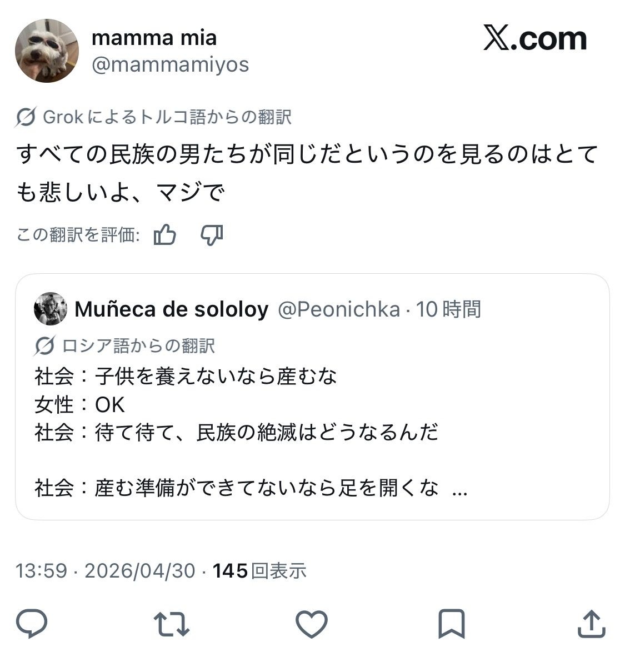Click the @mammamiyos handle
Viewport: 625px width, 672px height.
(x=170, y=65)
